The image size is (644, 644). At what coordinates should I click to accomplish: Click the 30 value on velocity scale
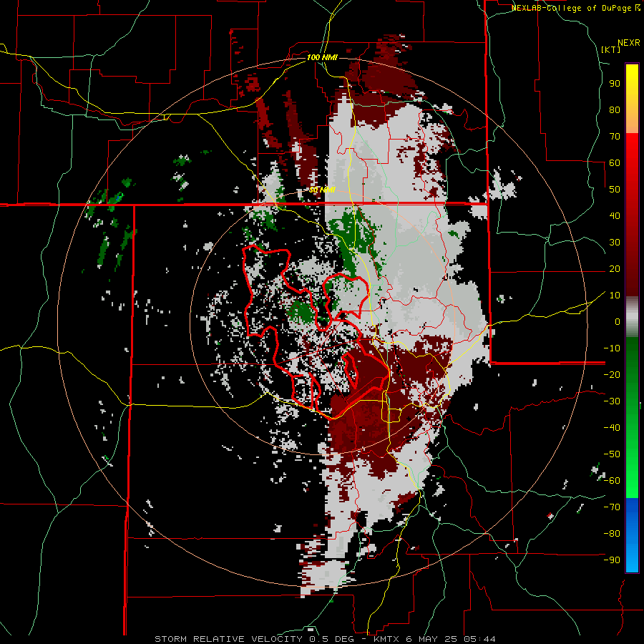(615, 243)
